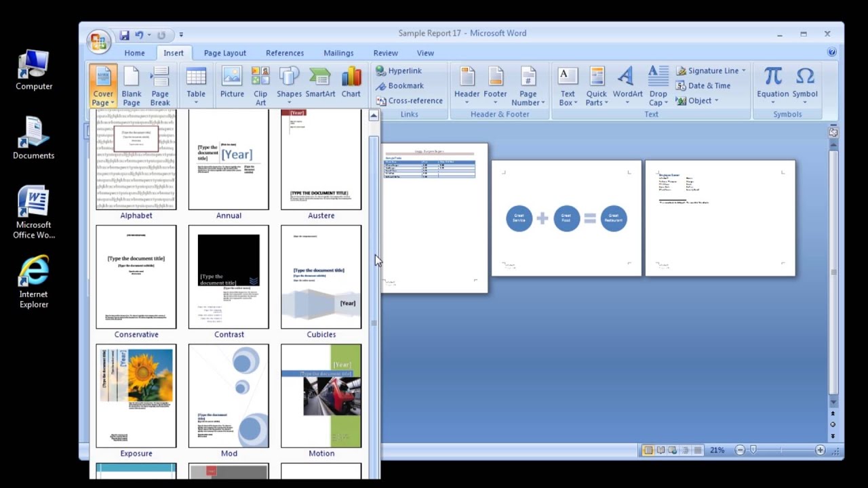Click the Signature Line button
This screenshot has height=488, width=868.
coord(711,70)
